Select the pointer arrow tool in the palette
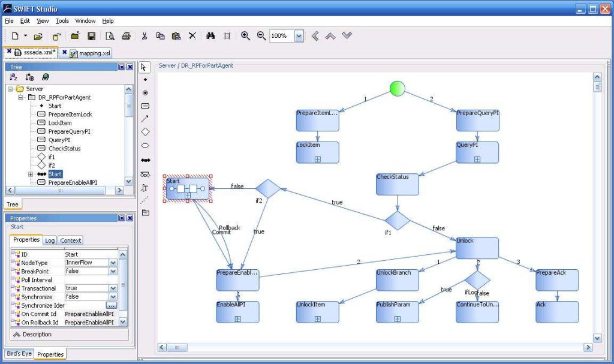Viewport: 614px width, 364px height. [144, 67]
